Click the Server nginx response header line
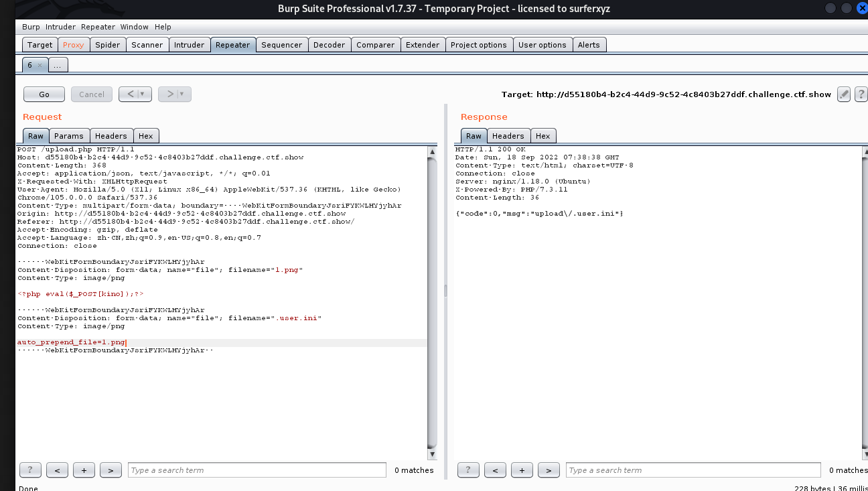Viewport: 868px width, 491px height. [x=522, y=182]
